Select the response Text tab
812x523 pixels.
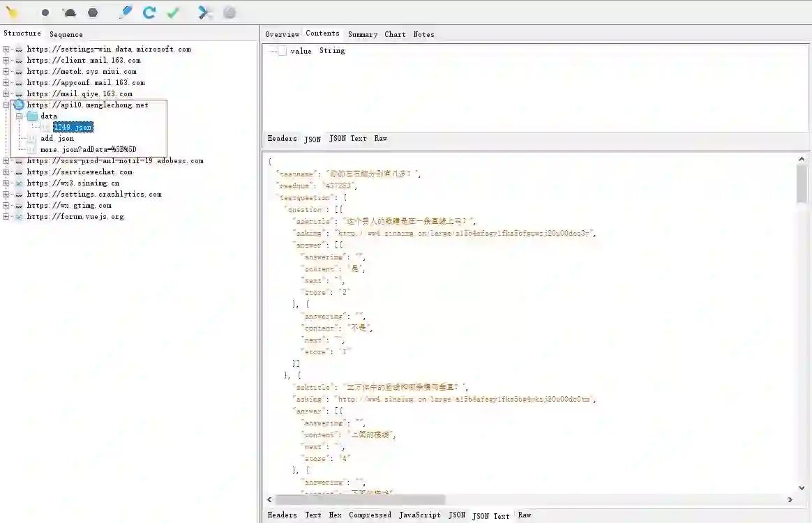[313, 515]
